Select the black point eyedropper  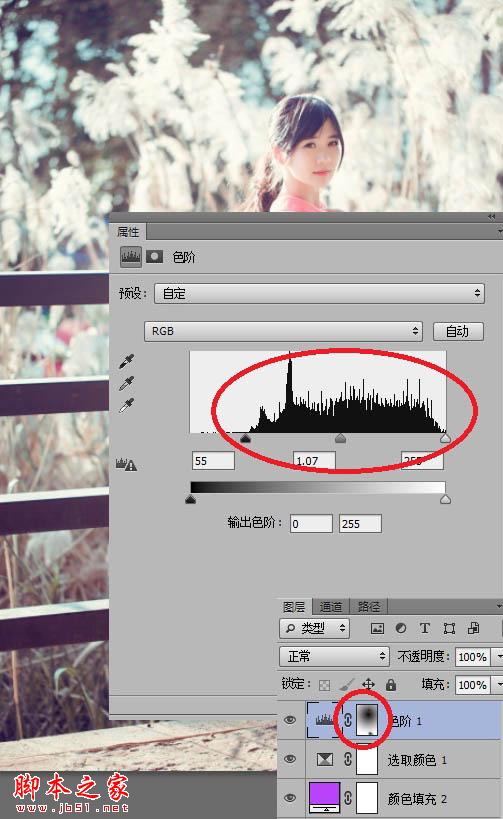(126, 361)
